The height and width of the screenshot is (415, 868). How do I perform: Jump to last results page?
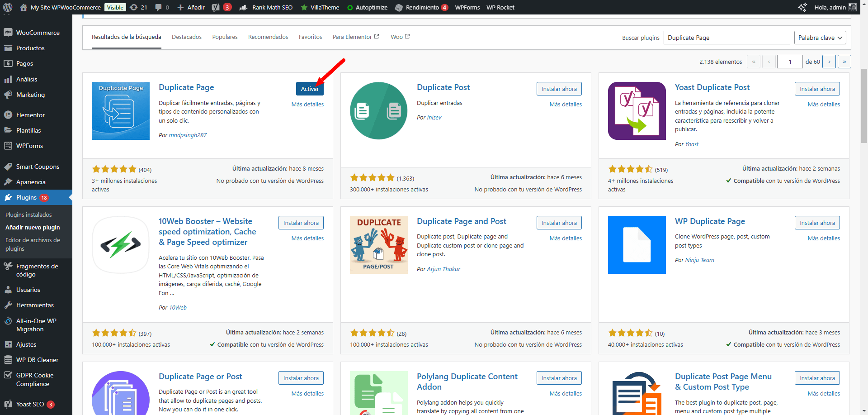click(x=844, y=62)
